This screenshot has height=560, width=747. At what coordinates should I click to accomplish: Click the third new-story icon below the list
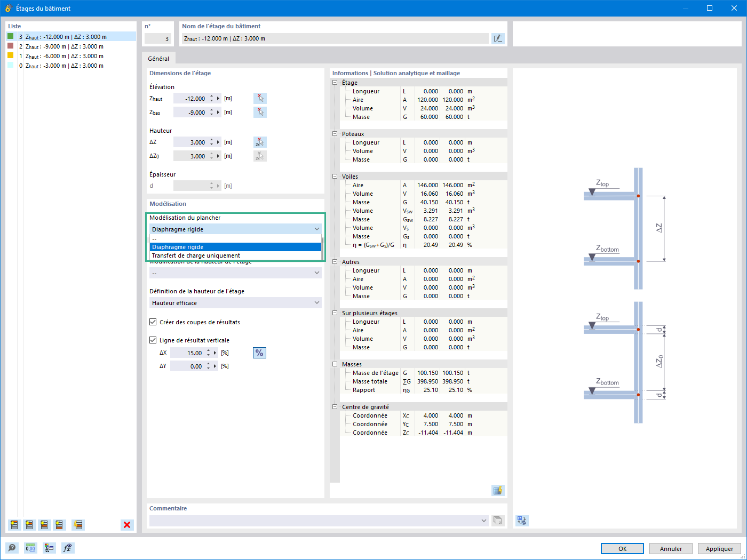(x=44, y=525)
